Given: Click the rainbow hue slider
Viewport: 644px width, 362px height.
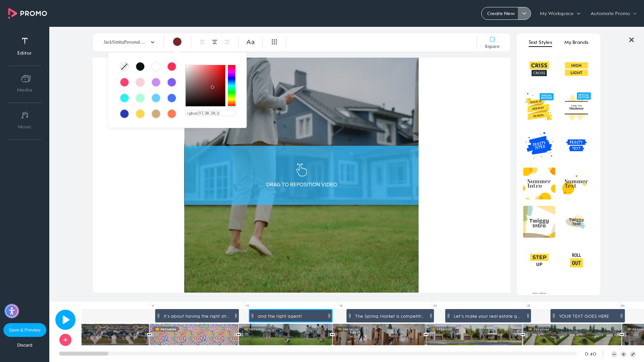Looking at the screenshot, I should click(x=232, y=86).
